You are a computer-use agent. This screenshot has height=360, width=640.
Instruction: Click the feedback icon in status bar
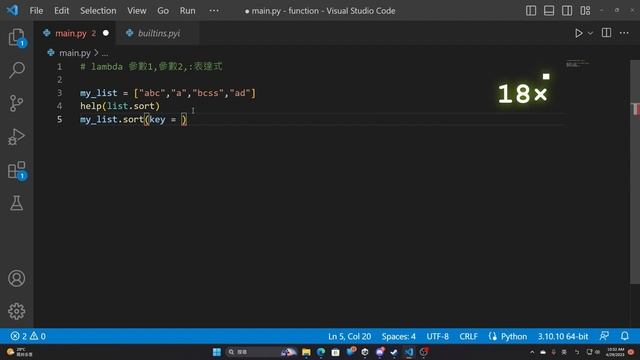click(604, 336)
